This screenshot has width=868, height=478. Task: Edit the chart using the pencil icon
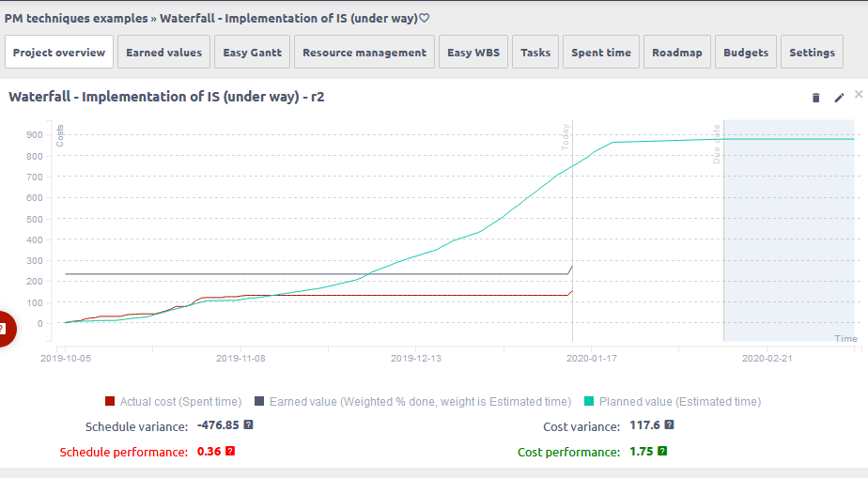pos(839,98)
